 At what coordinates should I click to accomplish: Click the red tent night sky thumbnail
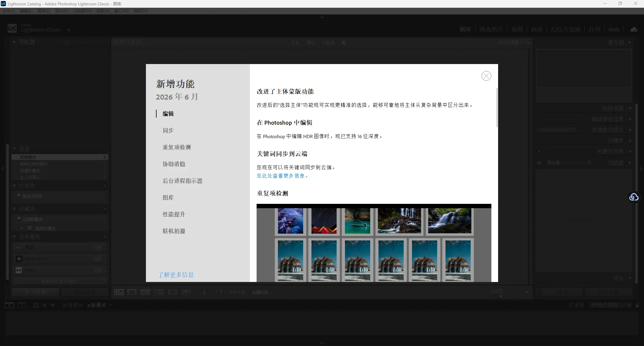coord(324,221)
